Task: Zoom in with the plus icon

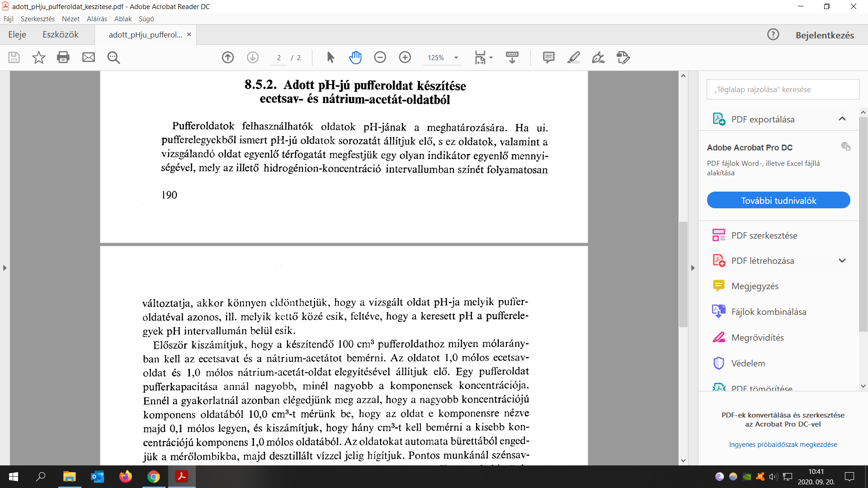Action: pos(405,57)
